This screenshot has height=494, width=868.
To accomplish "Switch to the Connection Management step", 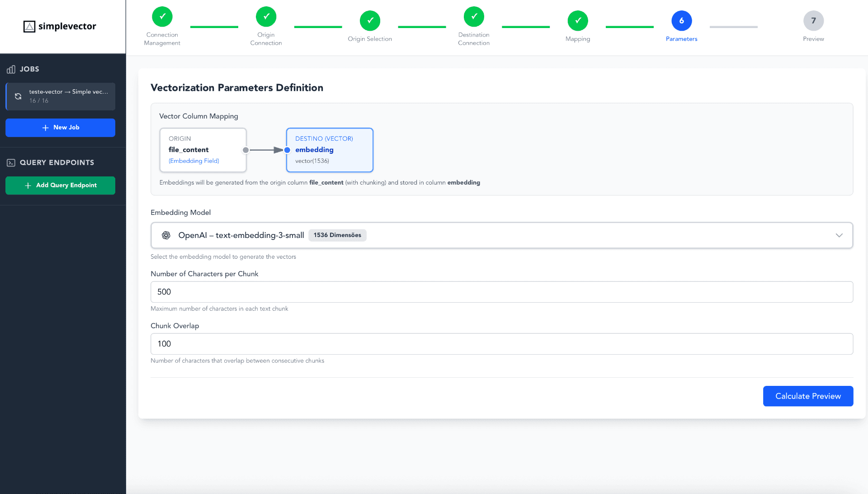I will click(162, 16).
